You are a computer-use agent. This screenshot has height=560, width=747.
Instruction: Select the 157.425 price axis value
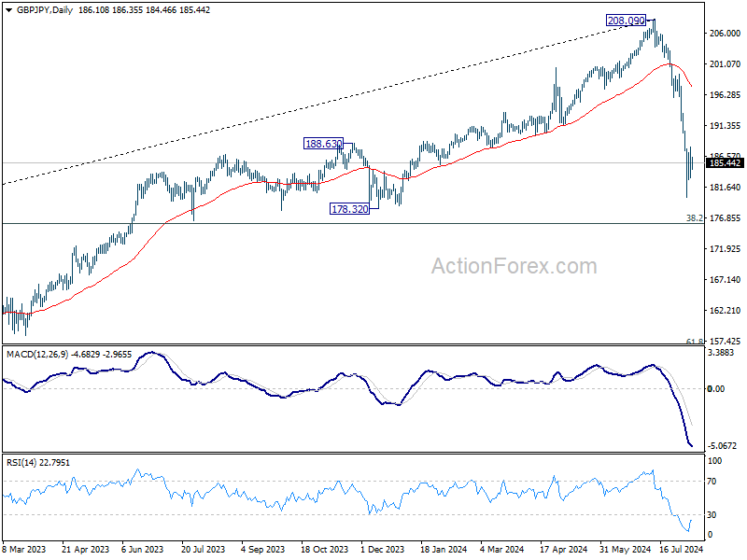[725, 341]
